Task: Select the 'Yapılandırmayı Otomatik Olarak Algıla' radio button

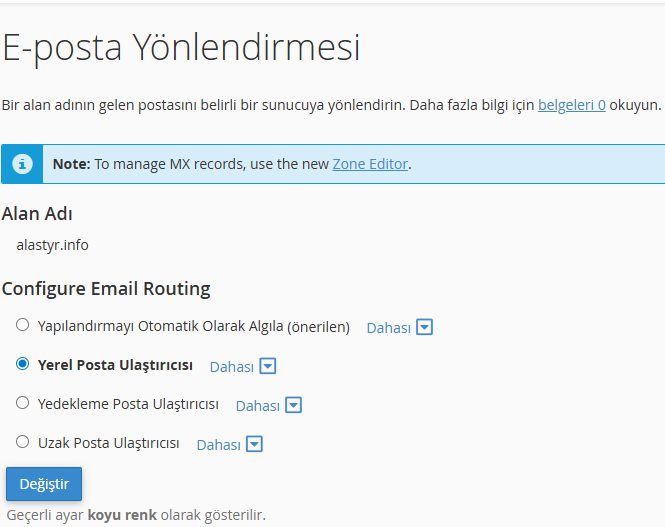Action: tap(22, 325)
